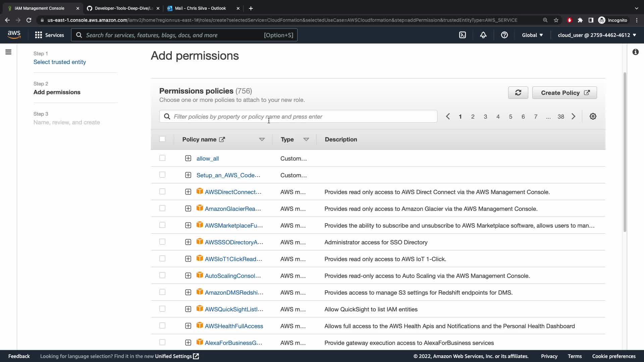Click the help question mark icon
Screen dimensions: 644x362
pyautogui.click(x=504, y=35)
